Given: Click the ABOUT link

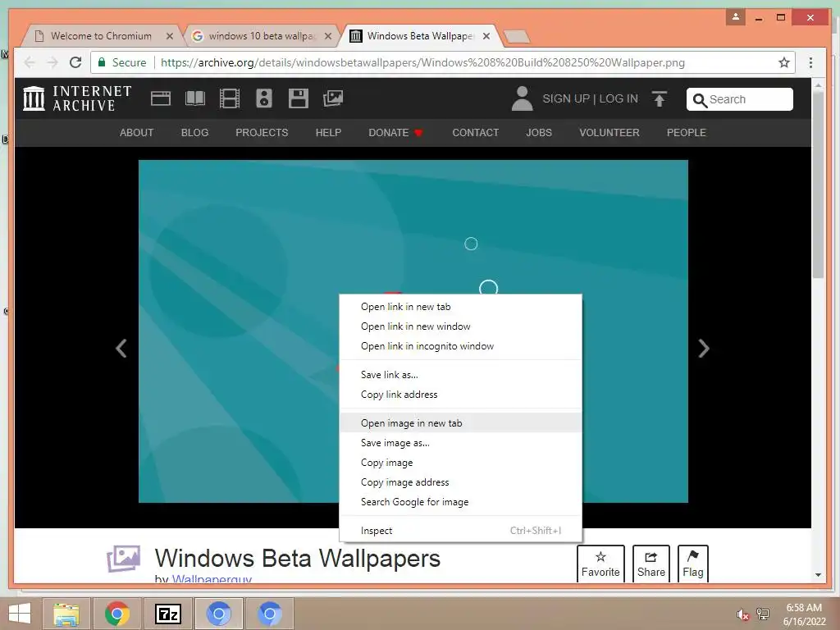Looking at the screenshot, I should click(x=137, y=133).
